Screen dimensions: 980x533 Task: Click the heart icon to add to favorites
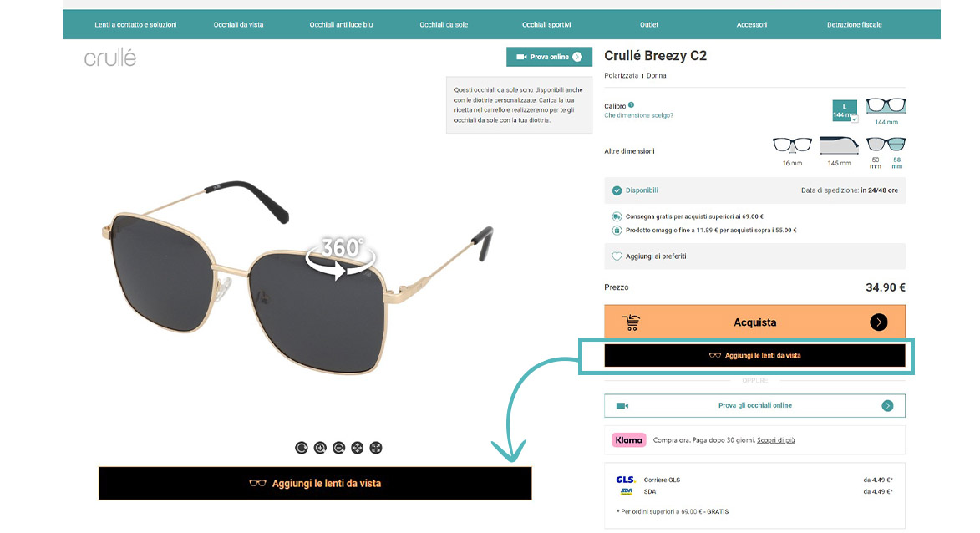click(617, 256)
